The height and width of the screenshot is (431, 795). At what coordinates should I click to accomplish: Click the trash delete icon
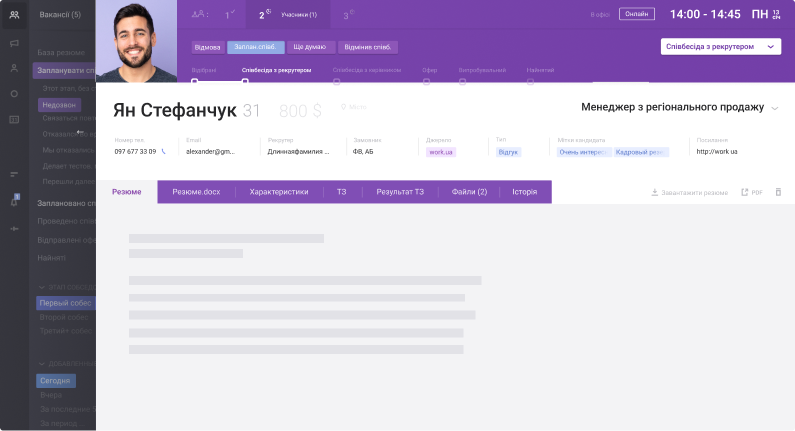pyautogui.click(x=778, y=192)
